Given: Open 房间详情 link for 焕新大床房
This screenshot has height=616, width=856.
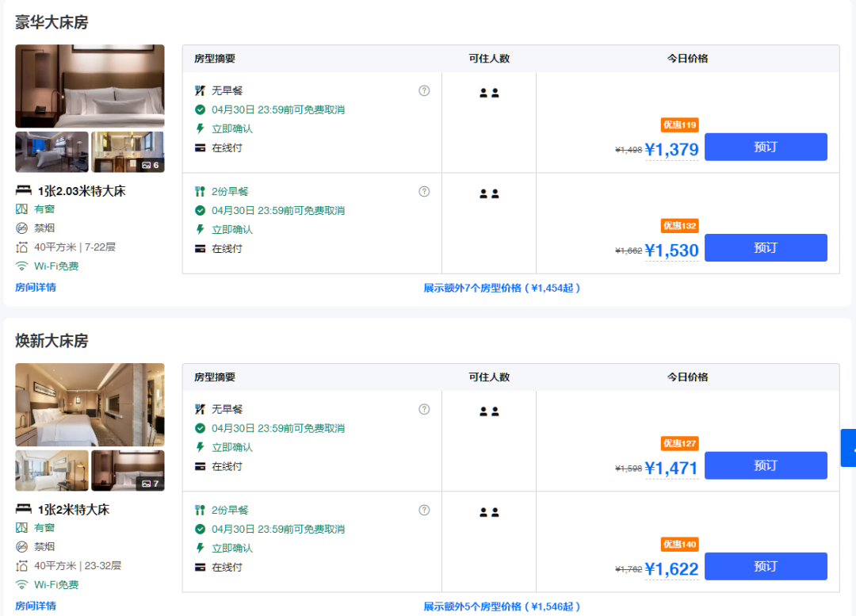Looking at the screenshot, I should point(36,606).
